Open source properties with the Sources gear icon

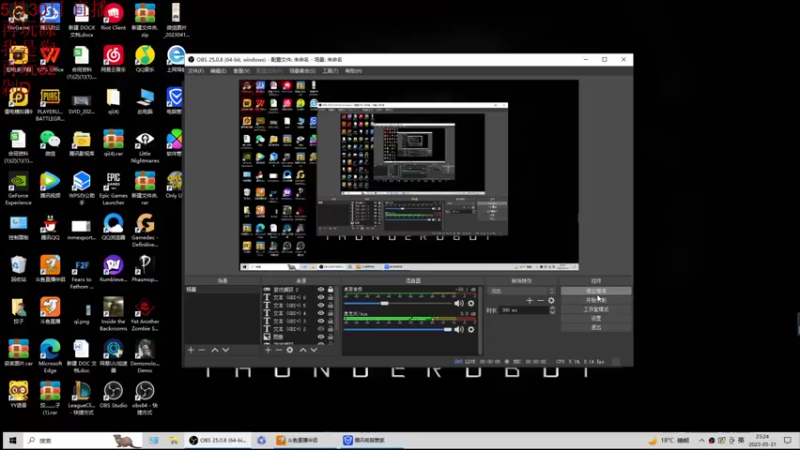pos(290,350)
